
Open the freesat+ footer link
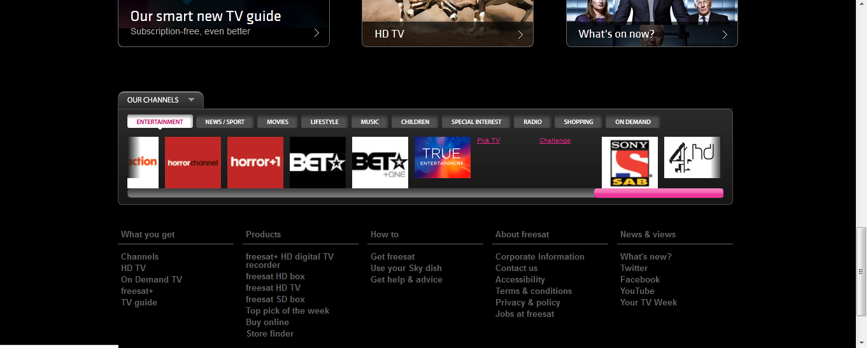[x=137, y=291]
